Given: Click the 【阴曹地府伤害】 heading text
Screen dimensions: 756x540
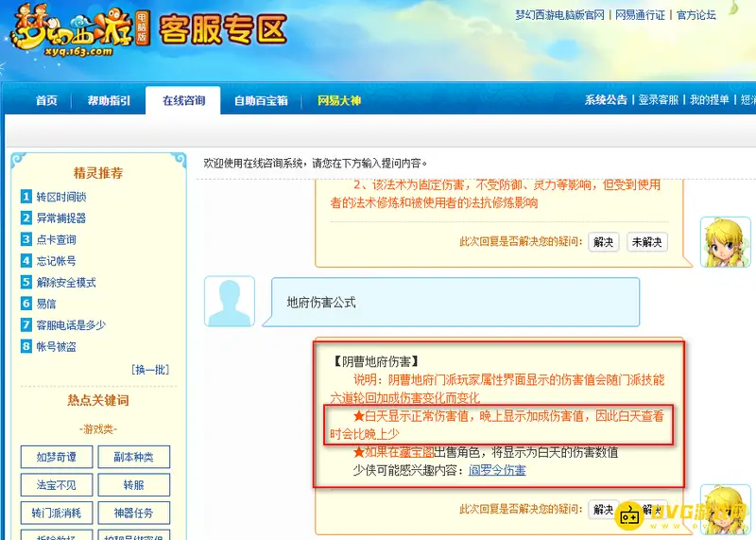Looking at the screenshot, I should pyautogui.click(x=376, y=361).
